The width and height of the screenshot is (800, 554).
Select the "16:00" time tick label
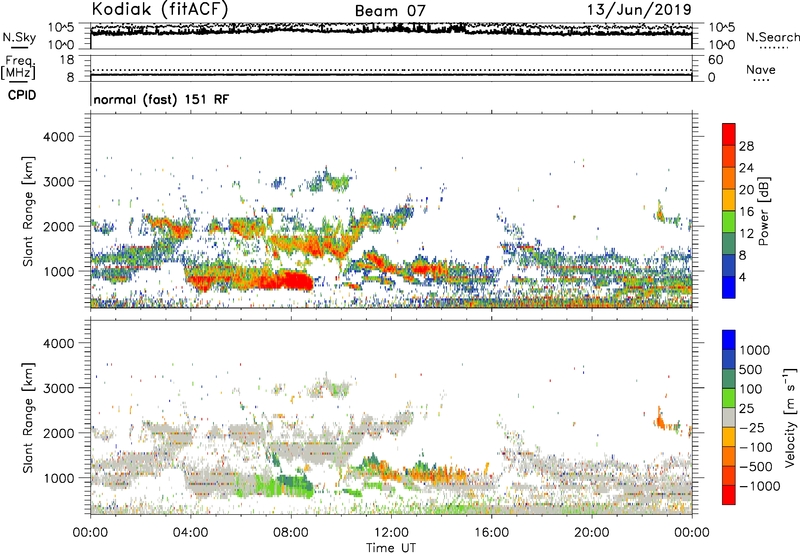(491, 533)
